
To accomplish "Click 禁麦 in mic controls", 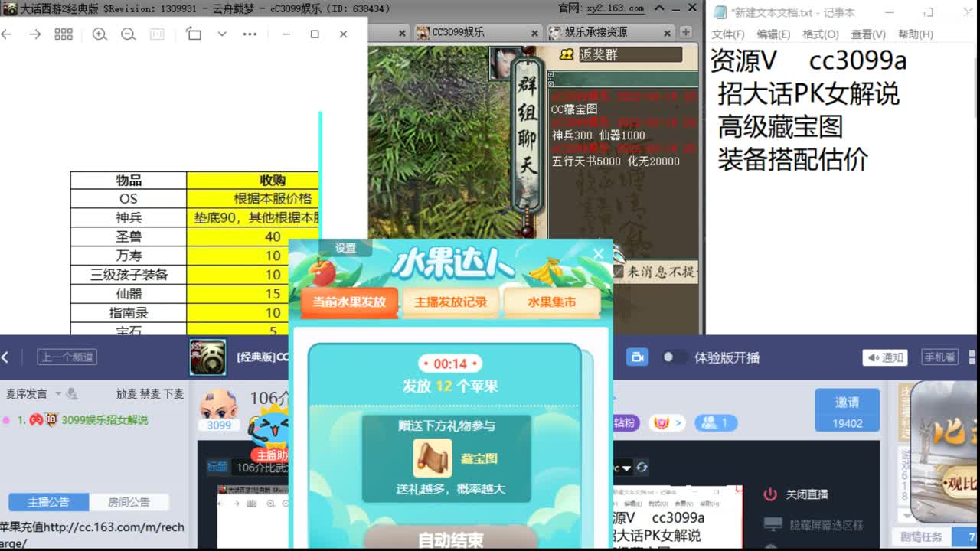I will (150, 393).
